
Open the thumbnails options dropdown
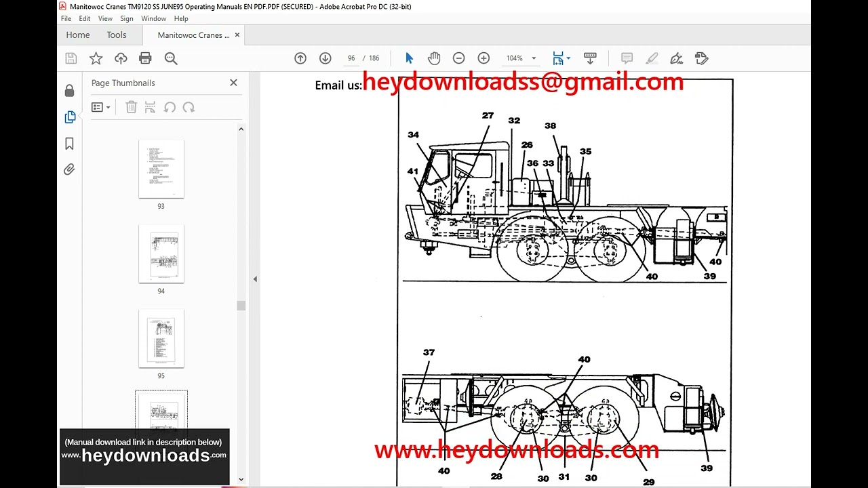pyautogui.click(x=100, y=107)
